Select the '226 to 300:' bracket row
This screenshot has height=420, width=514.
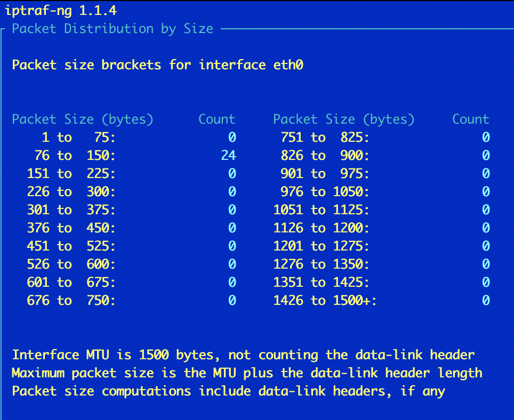click(x=132, y=192)
